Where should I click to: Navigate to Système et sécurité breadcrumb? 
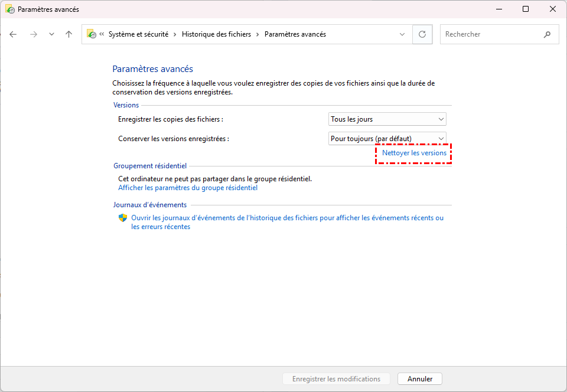[x=139, y=34]
